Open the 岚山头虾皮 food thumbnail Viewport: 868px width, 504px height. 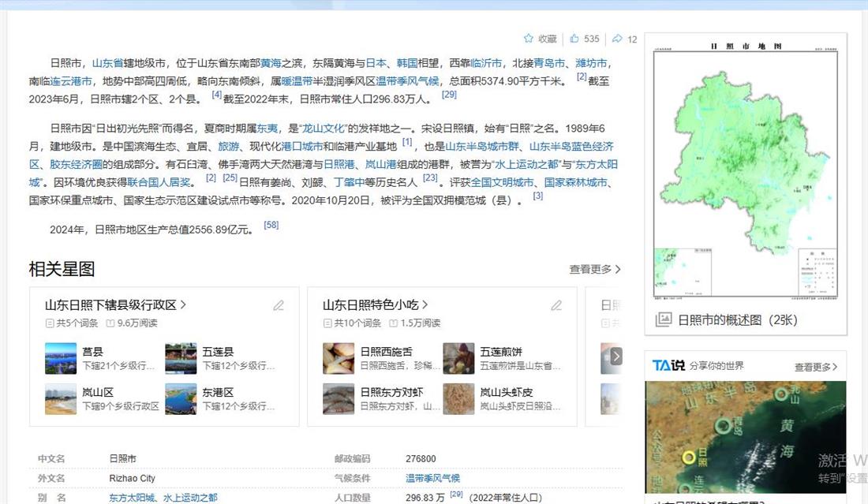click(x=459, y=399)
